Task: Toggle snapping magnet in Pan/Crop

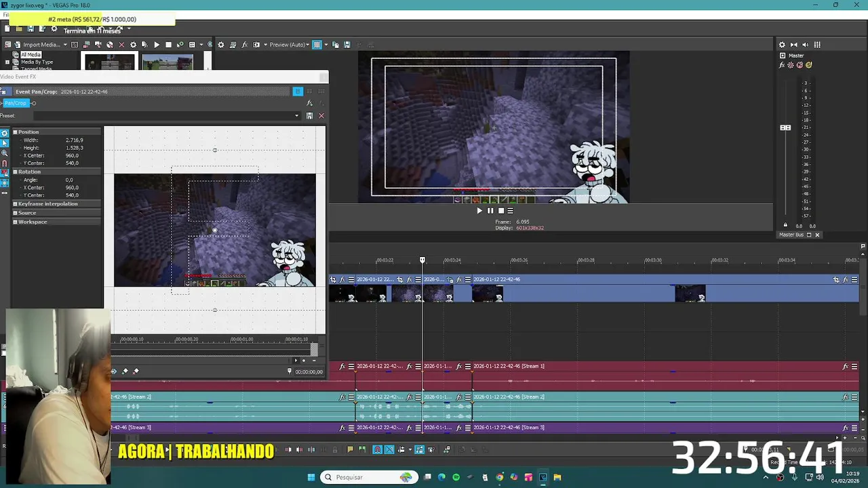Action: pos(5,163)
